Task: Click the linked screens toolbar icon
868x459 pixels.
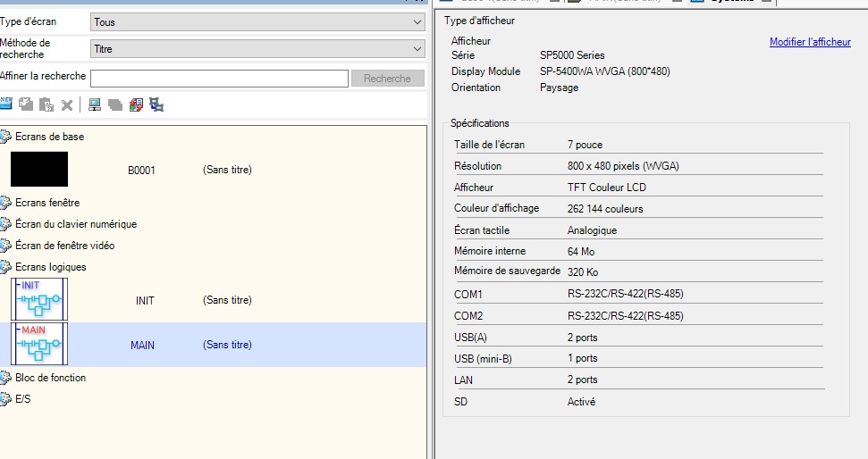Action: pyautogui.click(x=156, y=104)
